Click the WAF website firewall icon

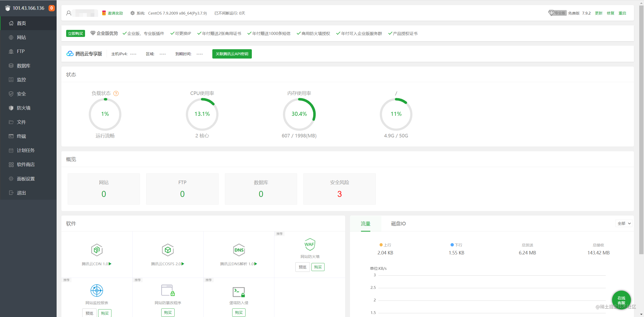tap(310, 244)
